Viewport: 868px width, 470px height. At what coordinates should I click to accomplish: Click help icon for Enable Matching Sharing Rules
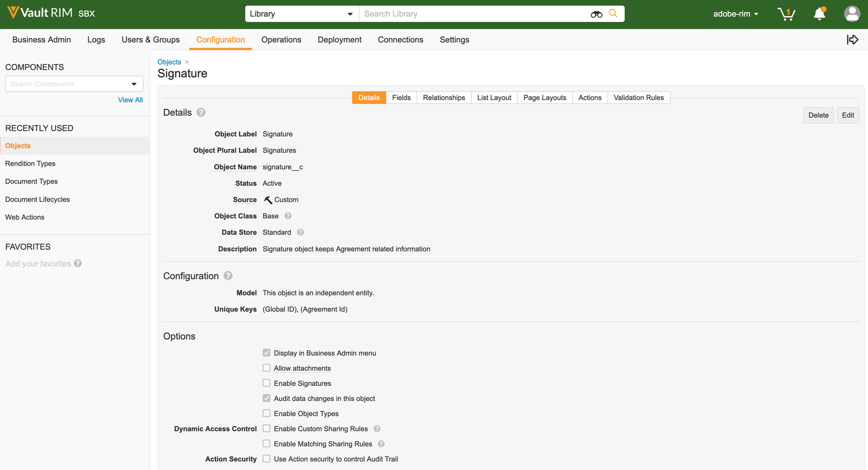381,444
